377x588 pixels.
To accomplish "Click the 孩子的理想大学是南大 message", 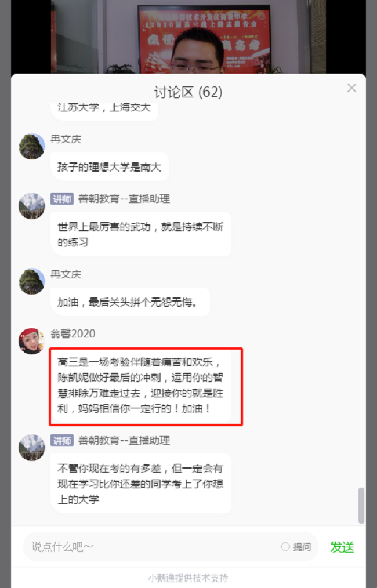I will 110,167.
